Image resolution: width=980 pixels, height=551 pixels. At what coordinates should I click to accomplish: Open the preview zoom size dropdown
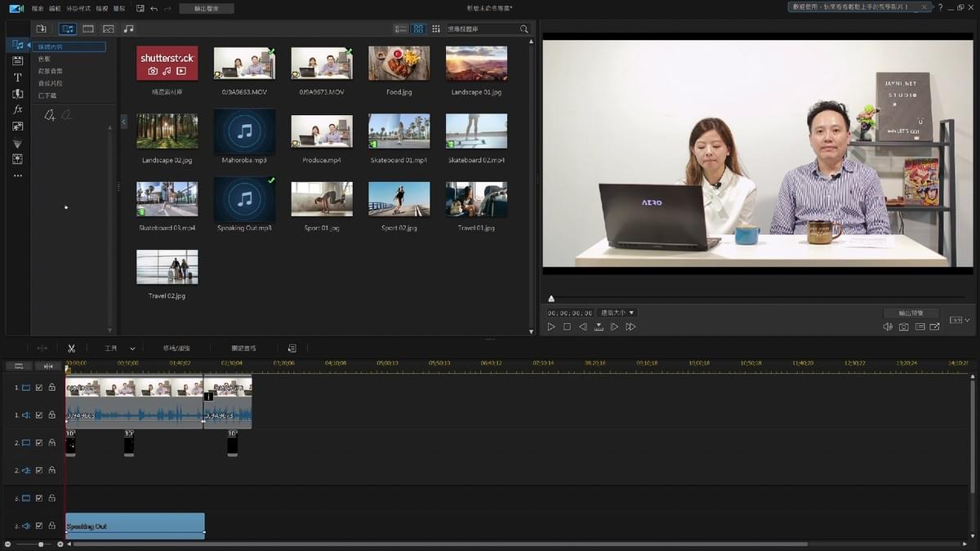(x=617, y=313)
